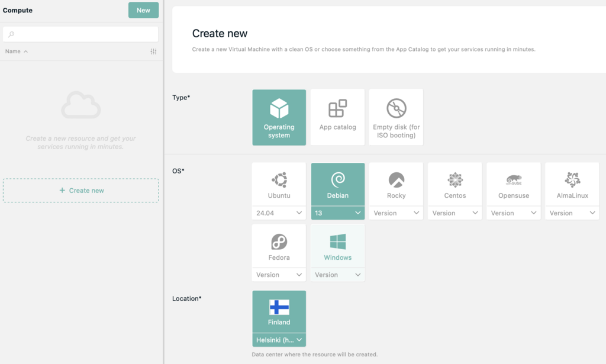This screenshot has height=364, width=606.
Task: Open the column filter settings icon
Action: (x=153, y=51)
